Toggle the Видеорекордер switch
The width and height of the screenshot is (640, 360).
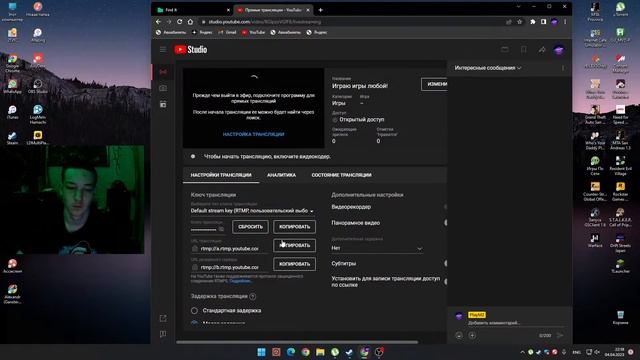(x=445, y=207)
